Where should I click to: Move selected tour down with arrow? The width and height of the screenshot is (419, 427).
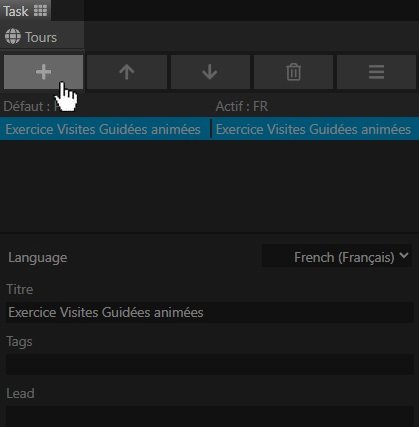tap(210, 72)
